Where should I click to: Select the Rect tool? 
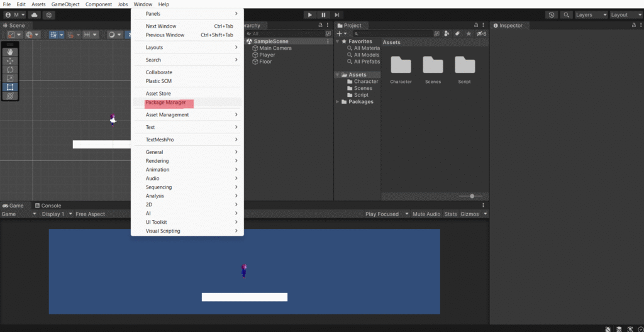pyautogui.click(x=10, y=87)
